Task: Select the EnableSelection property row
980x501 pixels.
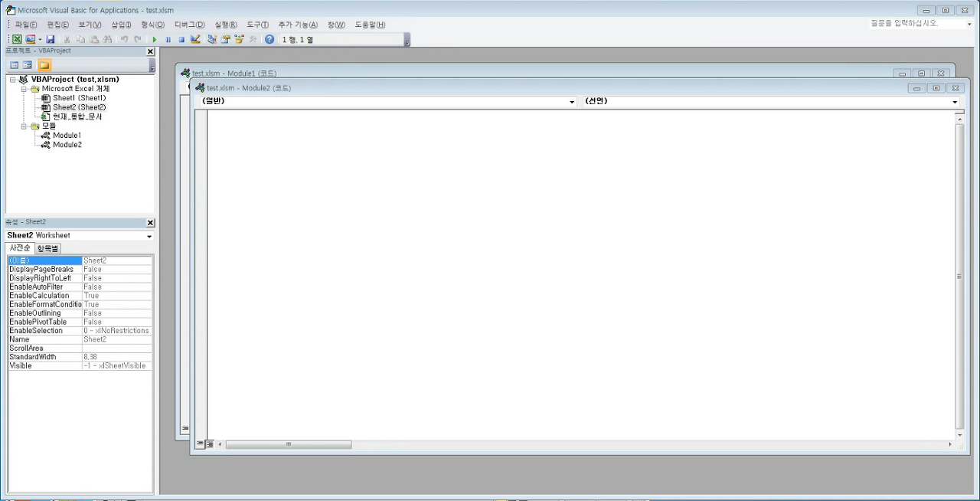Action: (x=80, y=331)
